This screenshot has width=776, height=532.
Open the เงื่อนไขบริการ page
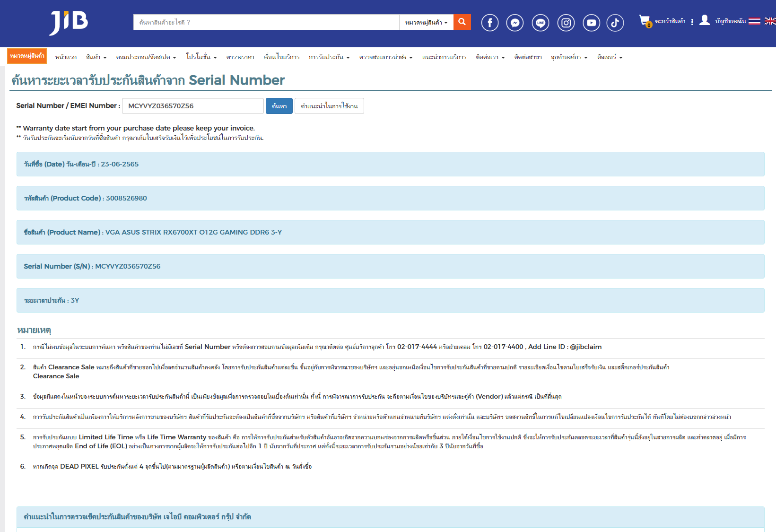point(281,57)
